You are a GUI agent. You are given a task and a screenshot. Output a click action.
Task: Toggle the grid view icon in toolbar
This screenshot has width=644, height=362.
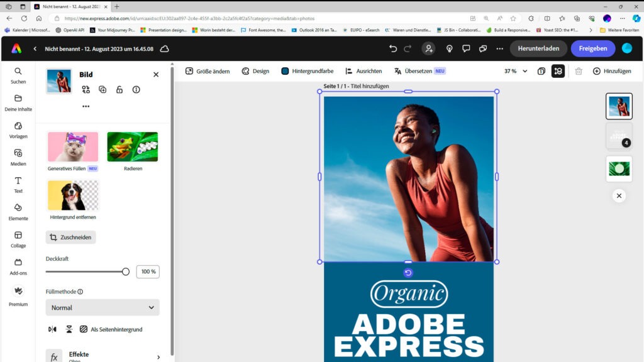558,71
